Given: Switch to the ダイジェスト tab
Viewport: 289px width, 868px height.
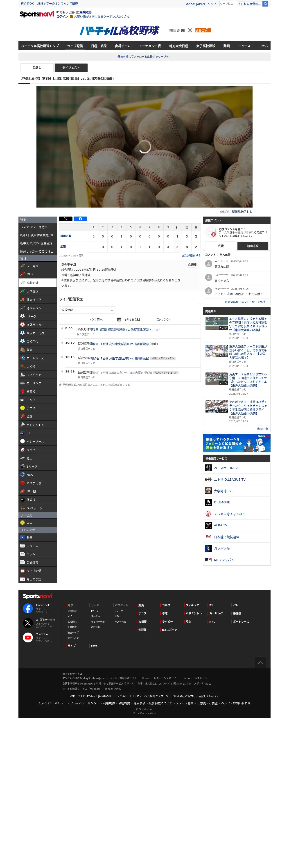Looking at the screenshot, I should coord(71,68).
